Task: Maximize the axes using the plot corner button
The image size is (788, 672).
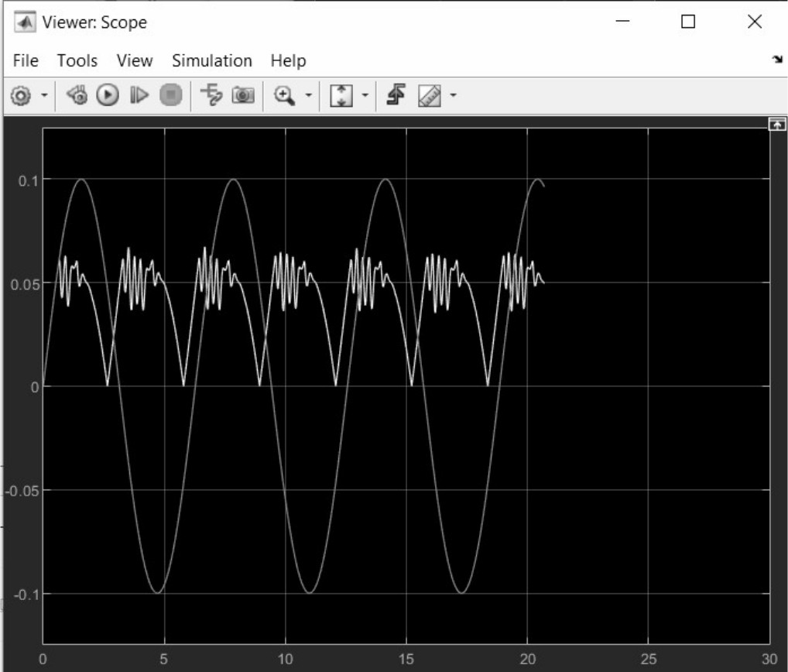Action: (x=776, y=124)
